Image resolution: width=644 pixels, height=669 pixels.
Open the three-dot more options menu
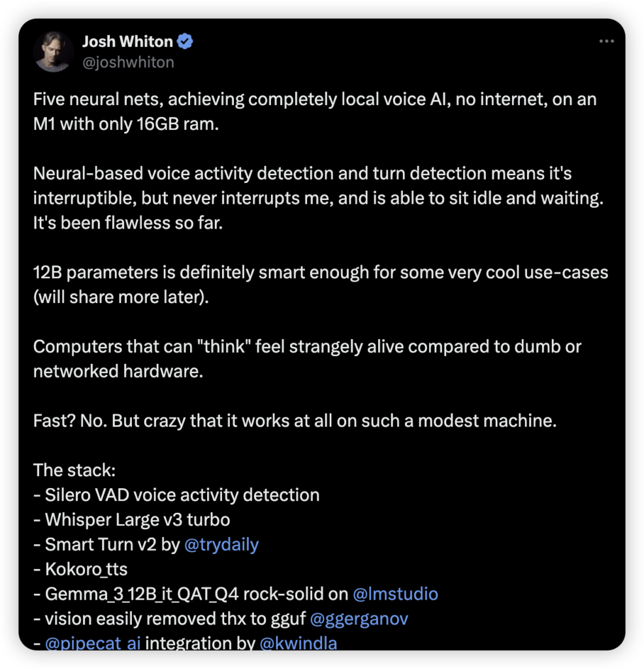click(x=606, y=41)
